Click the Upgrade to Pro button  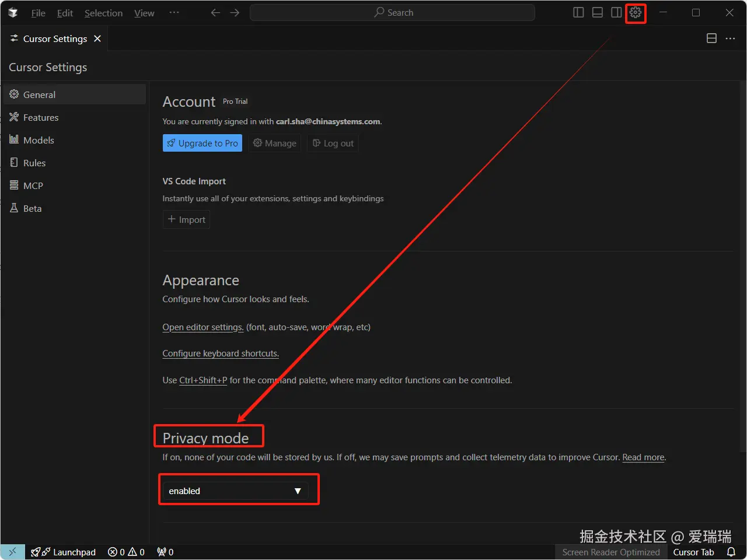[x=202, y=143]
